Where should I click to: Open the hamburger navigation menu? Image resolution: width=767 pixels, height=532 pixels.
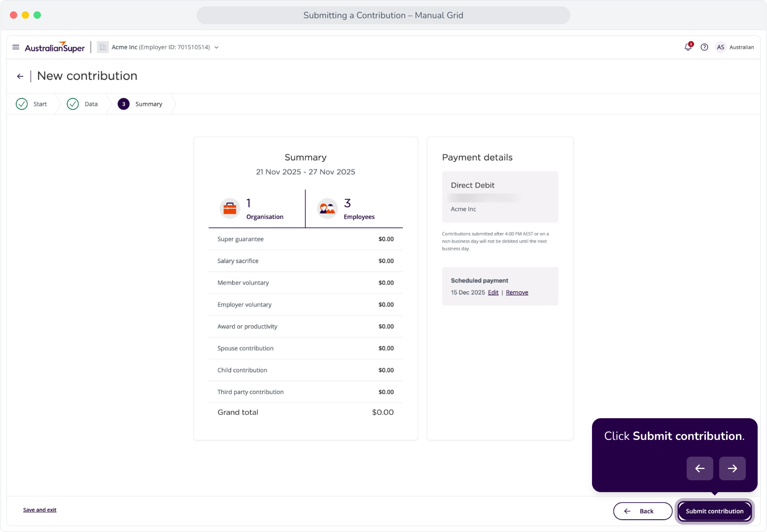16,47
